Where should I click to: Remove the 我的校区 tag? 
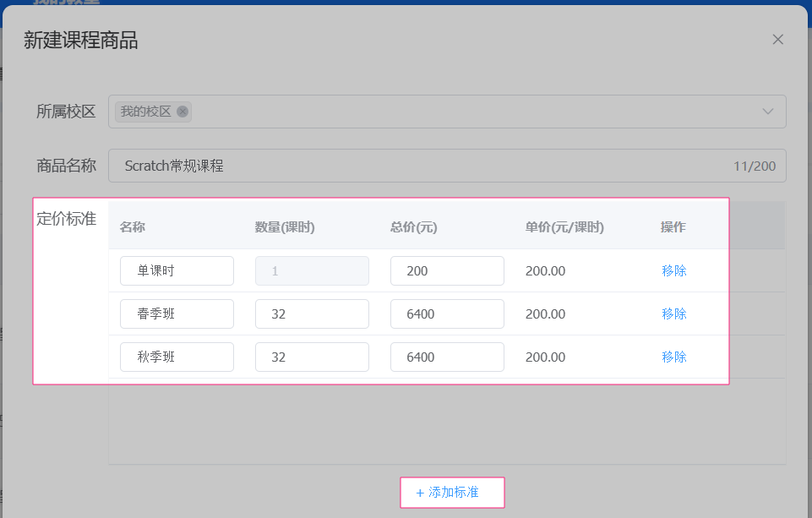(x=183, y=112)
